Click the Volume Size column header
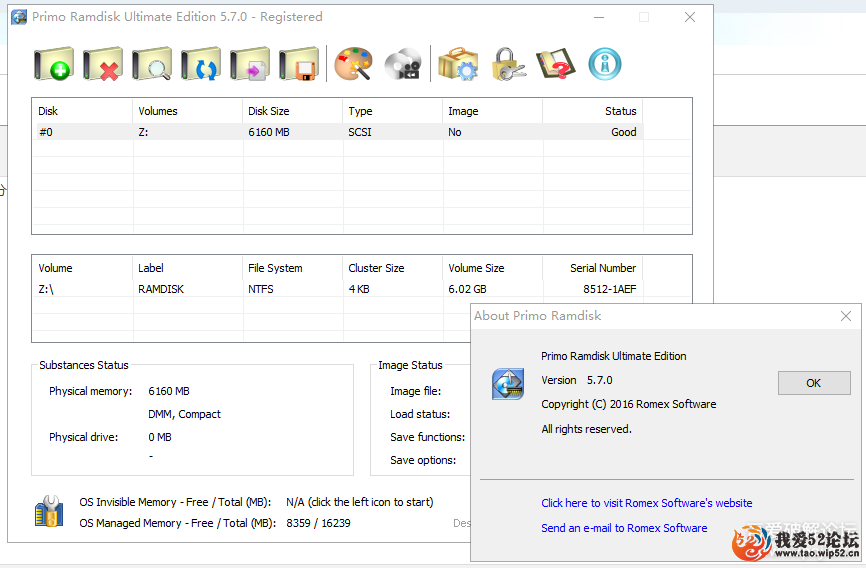 (x=493, y=268)
